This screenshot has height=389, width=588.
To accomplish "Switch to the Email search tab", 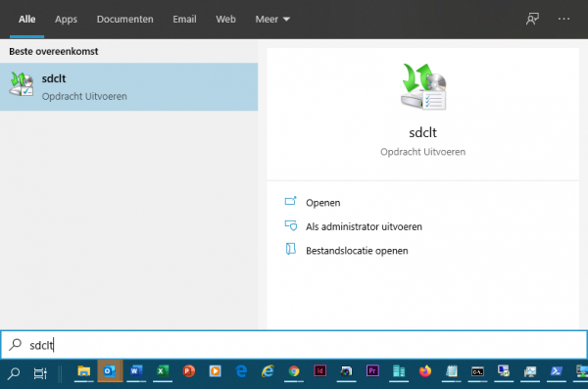I will [x=184, y=20].
